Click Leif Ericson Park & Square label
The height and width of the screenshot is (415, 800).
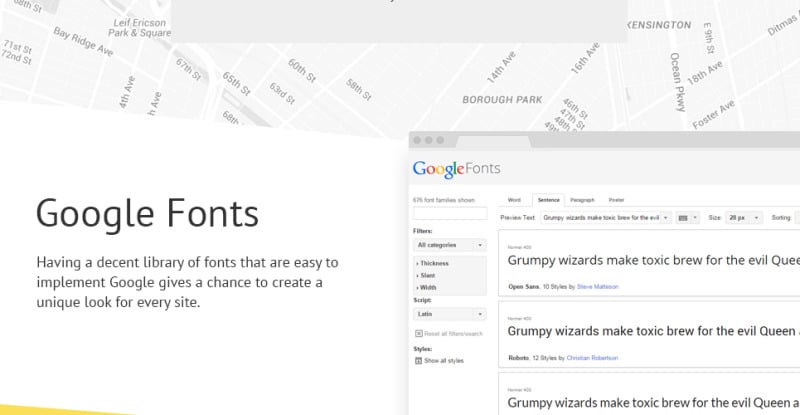[x=139, y=28]
